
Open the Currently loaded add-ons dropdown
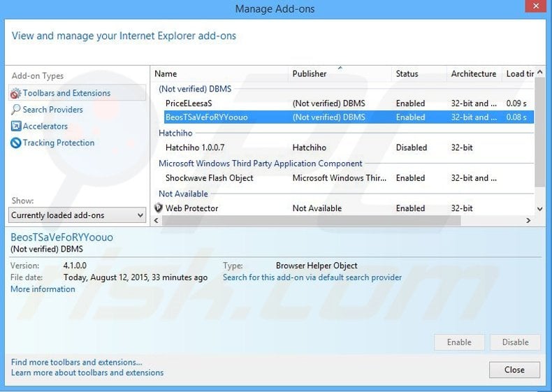77,215
